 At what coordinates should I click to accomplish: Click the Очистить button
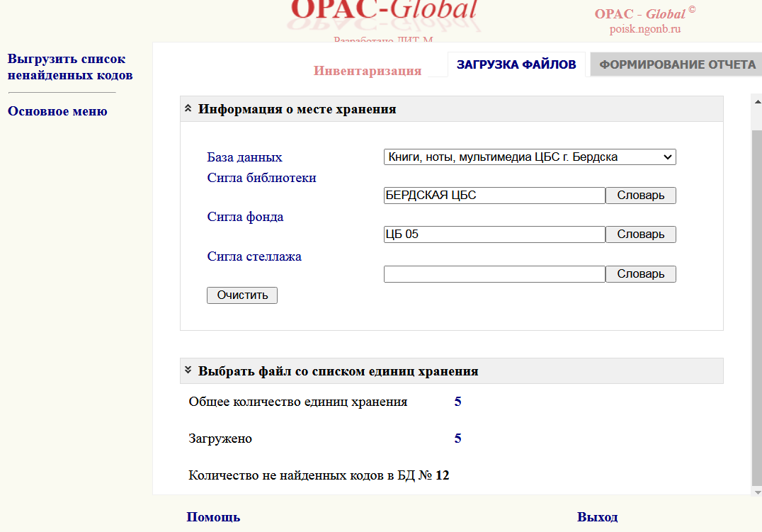pyautogui.click(x=242, y=295)
